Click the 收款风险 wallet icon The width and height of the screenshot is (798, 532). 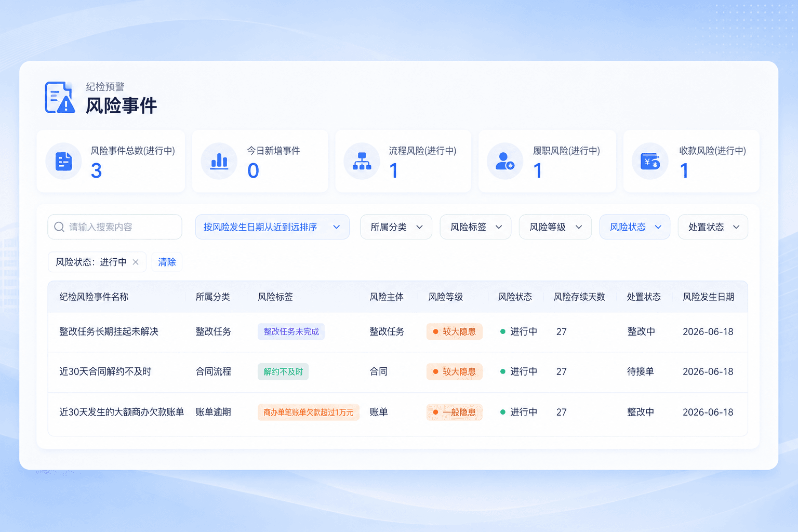coord(650,161)
